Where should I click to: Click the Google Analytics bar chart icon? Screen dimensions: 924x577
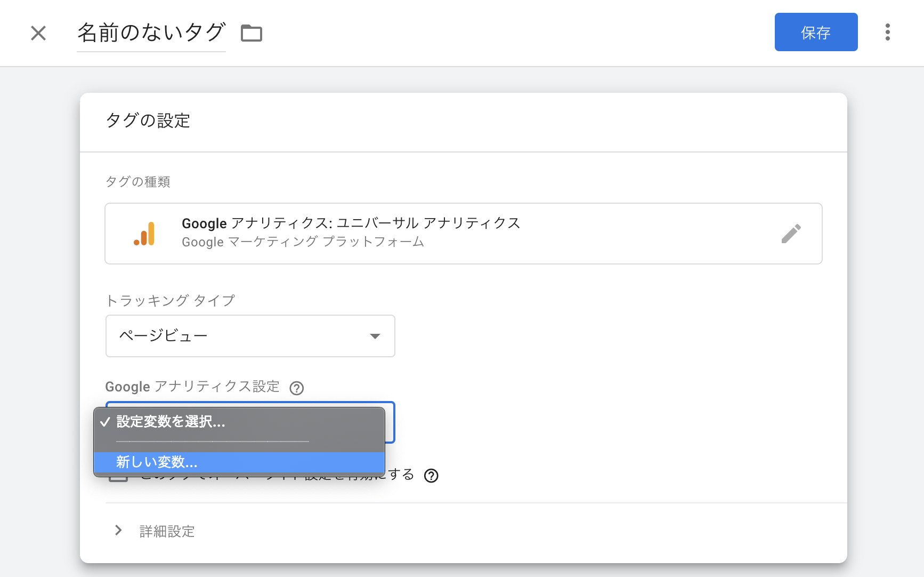coord(144,234)
